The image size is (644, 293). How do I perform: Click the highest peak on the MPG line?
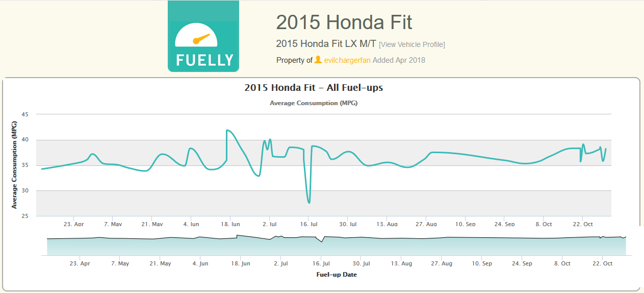(227, 130)
